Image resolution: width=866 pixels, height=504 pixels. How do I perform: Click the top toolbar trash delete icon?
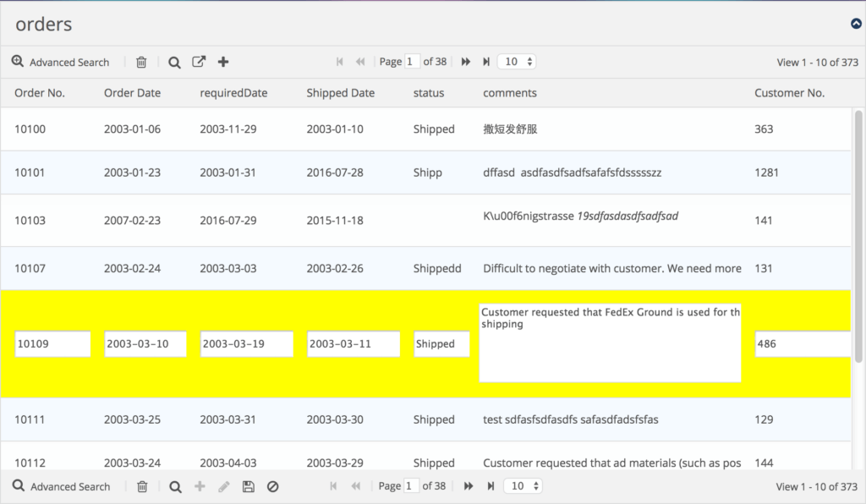[x=141, y=62]
